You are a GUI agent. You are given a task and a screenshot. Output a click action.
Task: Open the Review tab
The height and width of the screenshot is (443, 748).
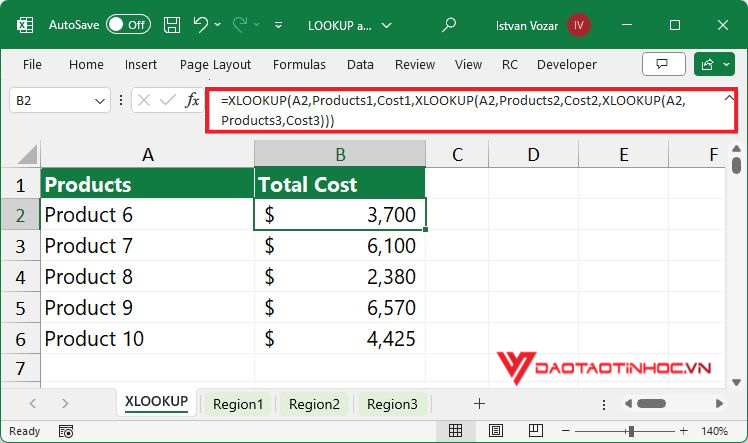point(415,64)
